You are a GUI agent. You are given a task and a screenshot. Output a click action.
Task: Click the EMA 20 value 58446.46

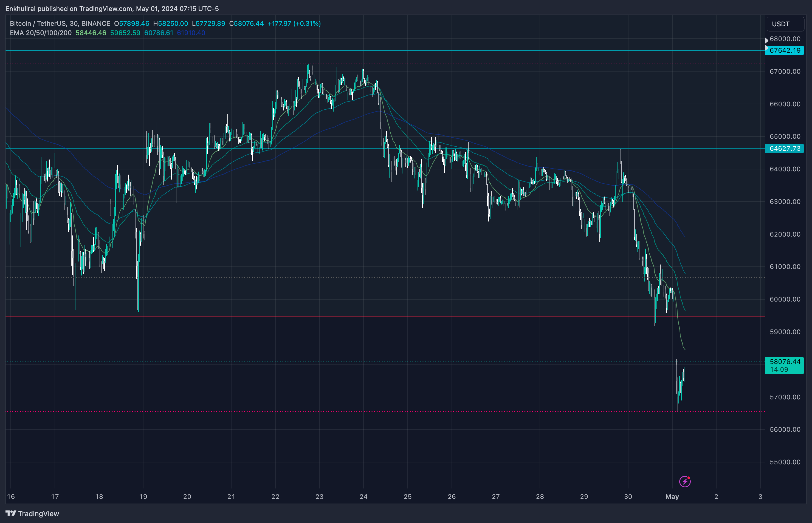[x=91, y=33]
